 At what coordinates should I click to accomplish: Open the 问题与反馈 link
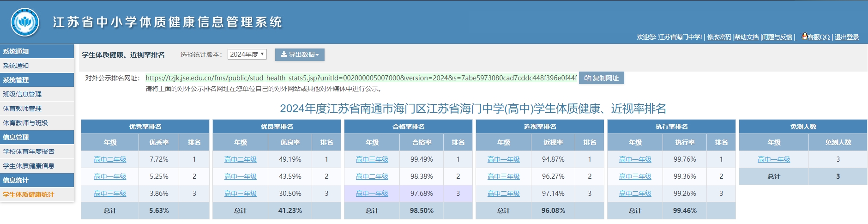[x=777, y=37]
